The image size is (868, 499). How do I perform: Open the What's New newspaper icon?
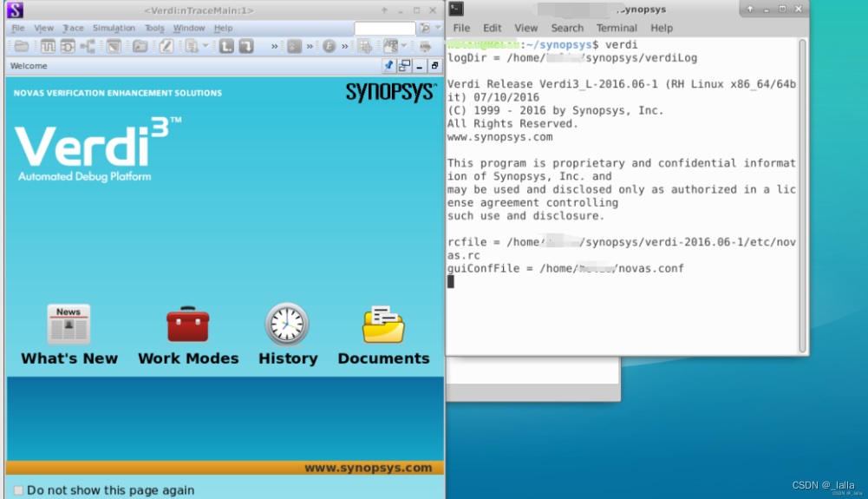(69, 325)
